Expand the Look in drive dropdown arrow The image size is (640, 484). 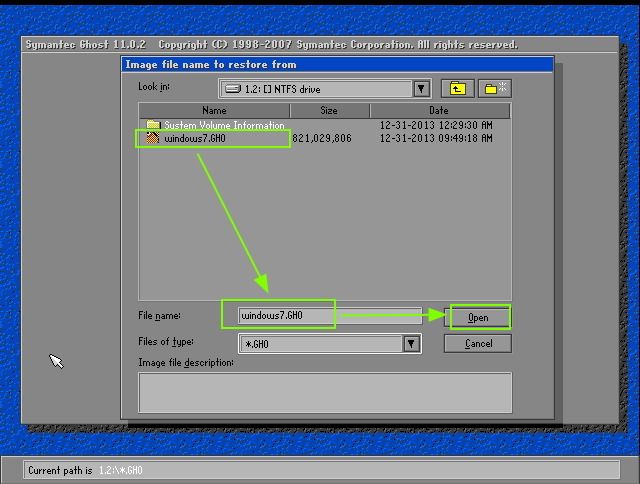point(421,89)
